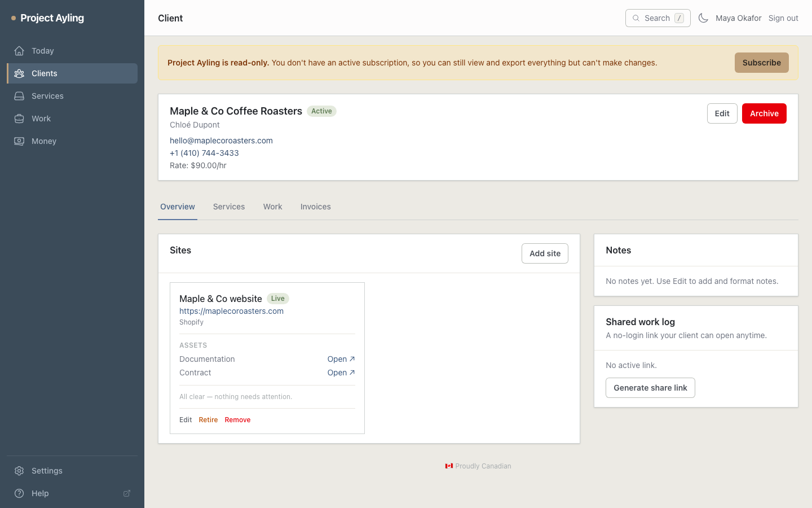Open the Services sidebar icon
This screenshot has width=812, height=508.
click(x=19, y=96)
